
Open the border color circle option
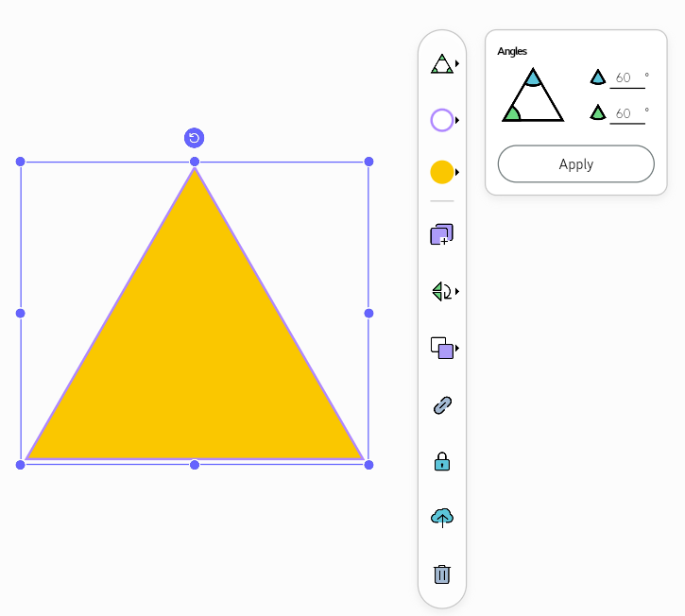click(x=441, y=120)
